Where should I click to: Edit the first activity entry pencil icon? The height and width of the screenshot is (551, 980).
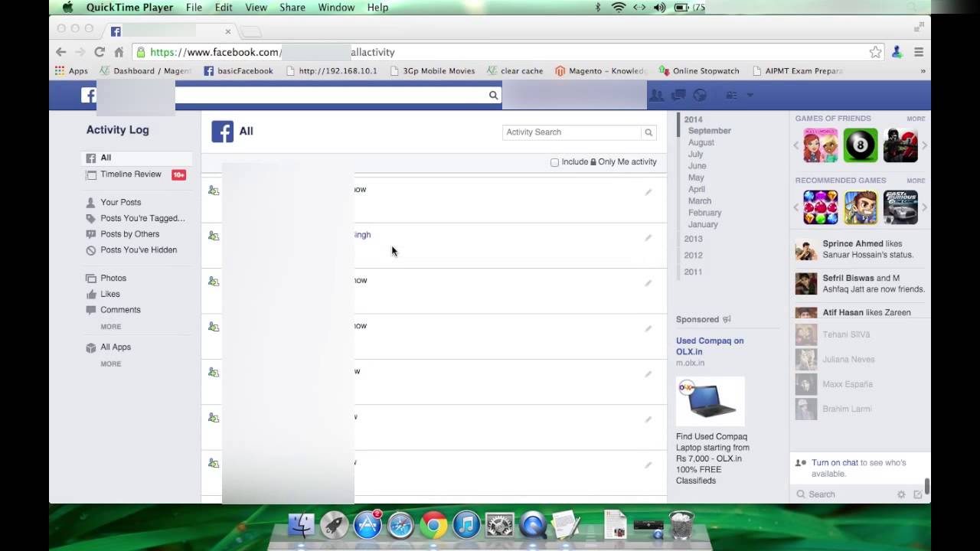tap(648, 192)
